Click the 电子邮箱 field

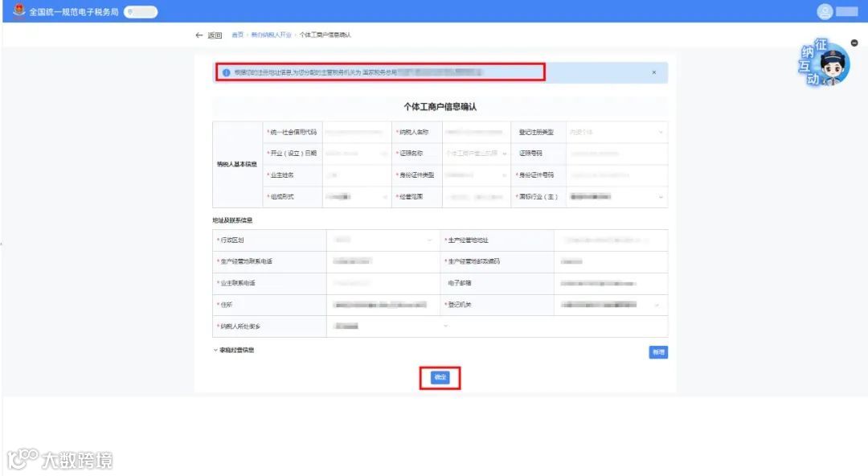(611, 283)
